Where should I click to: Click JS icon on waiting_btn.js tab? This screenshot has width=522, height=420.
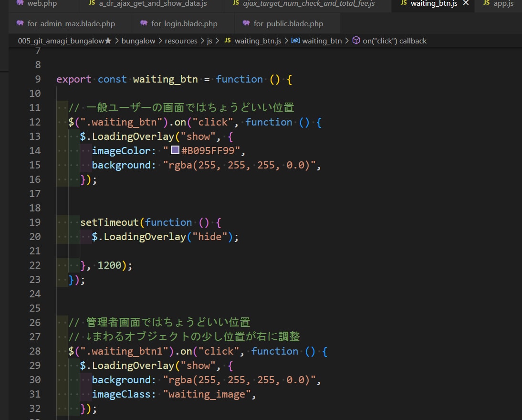pyautogui.click(x=404, y=3)
